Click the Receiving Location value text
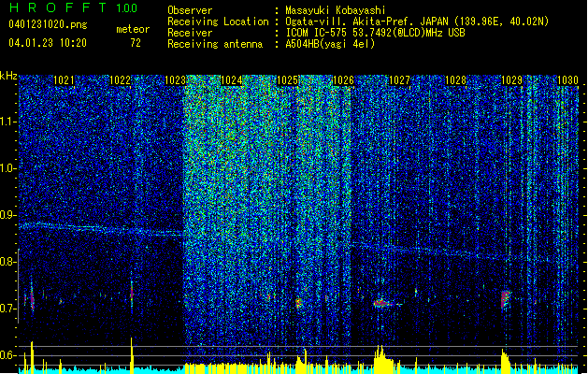This screenshot has width=588, height=374. pos(417,22)
